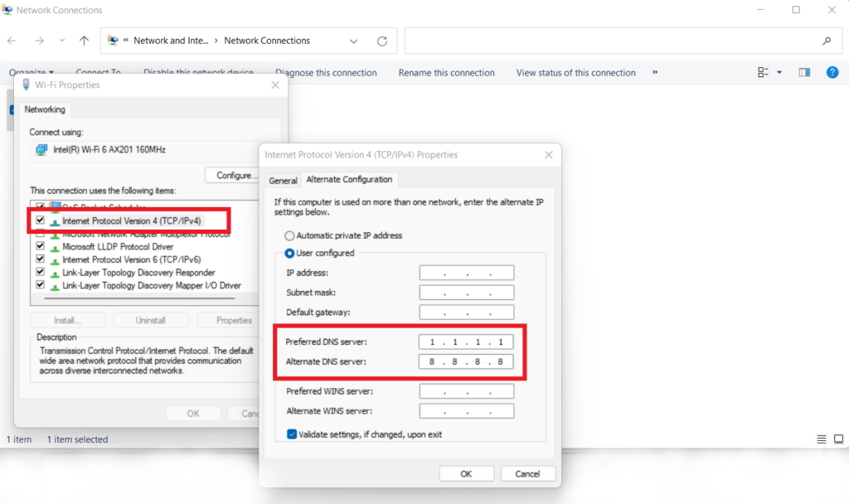Refresh the Network Connections view
This screenshot has width=849, height=504.
tap(381, 40)
